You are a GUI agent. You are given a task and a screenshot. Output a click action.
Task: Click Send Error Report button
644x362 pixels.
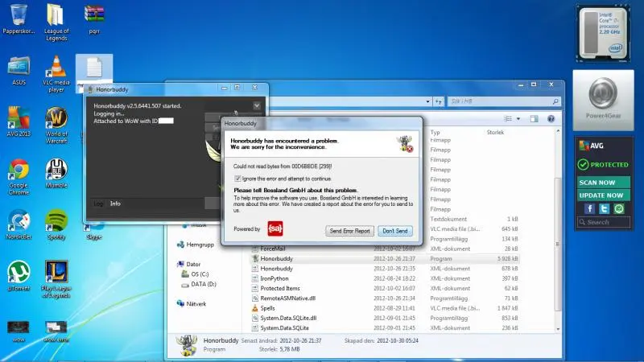point(349,231)
